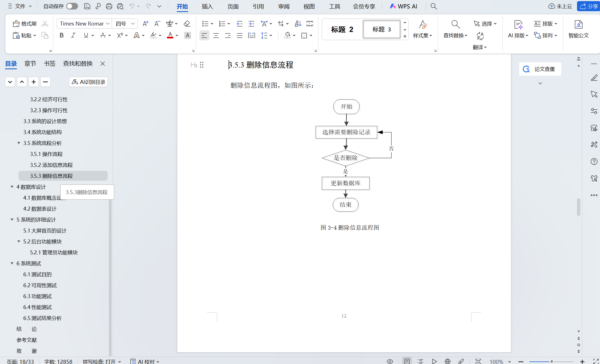Close the navigation pane
600x364 pixels.
(103, 64)
